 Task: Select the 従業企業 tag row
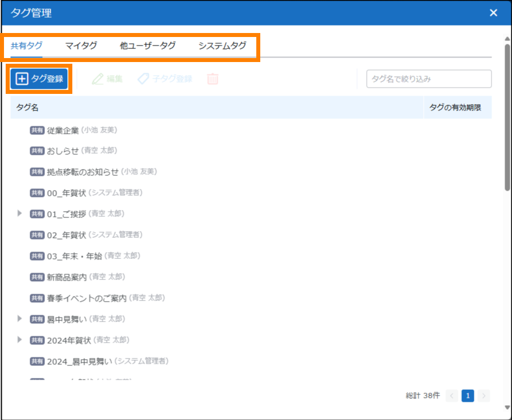(63, 130)
